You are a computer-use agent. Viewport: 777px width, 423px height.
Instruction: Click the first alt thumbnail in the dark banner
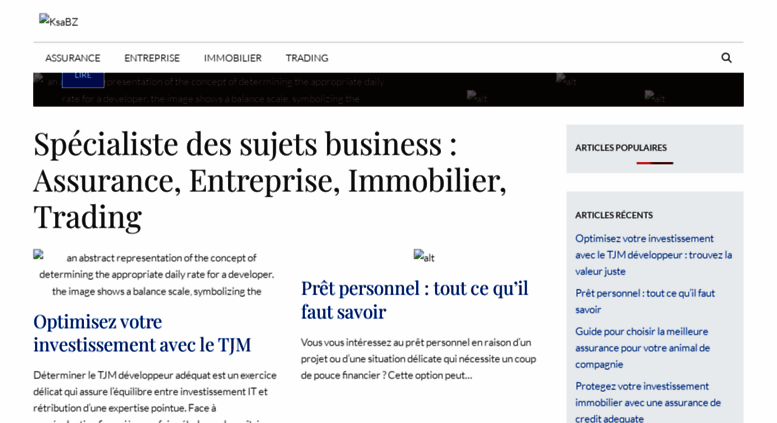566,80
